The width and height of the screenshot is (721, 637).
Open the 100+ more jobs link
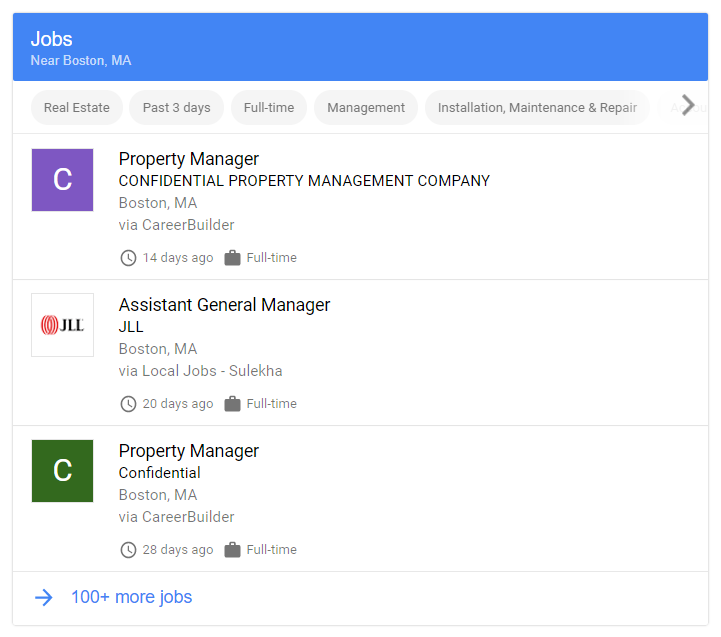pyautogui.click(x=131, y=597)
